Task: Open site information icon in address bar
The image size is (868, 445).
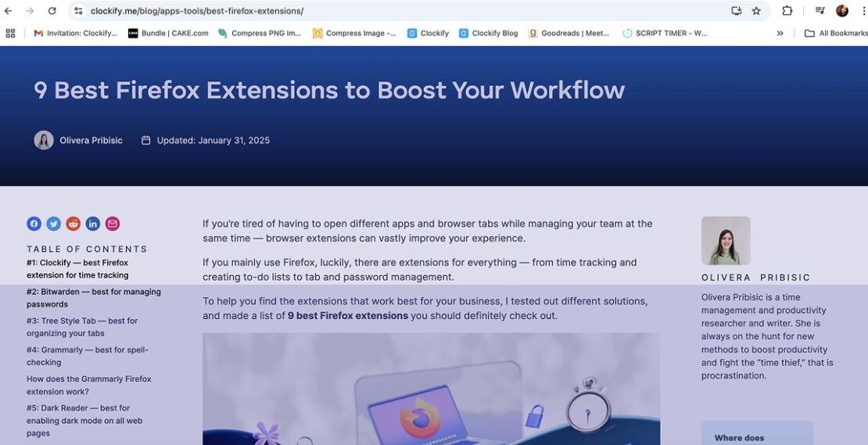Action: click(x=79, y=10)
